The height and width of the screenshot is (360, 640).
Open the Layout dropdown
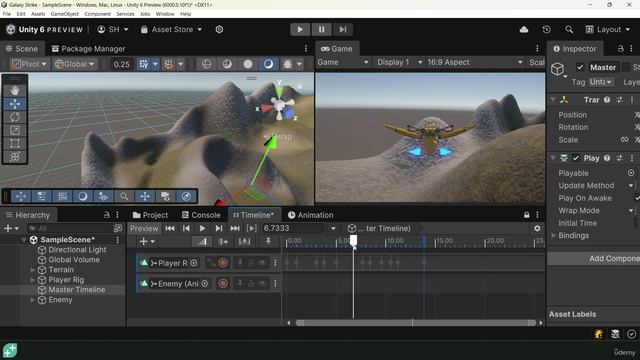click(x=608, y=29)
